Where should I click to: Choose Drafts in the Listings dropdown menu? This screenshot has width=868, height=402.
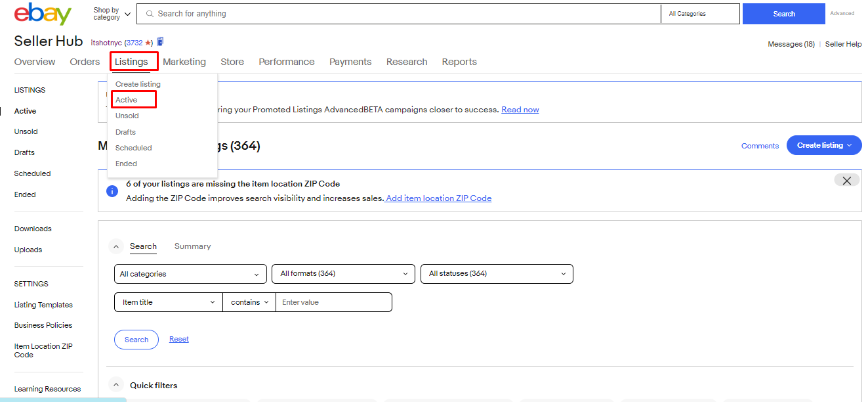[x=125, y=132]
